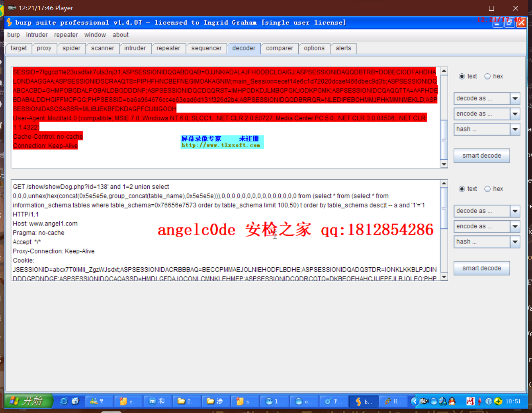Click the screen recorder camera tray icon
532x413 pixels.
click(x=424, y=401)
